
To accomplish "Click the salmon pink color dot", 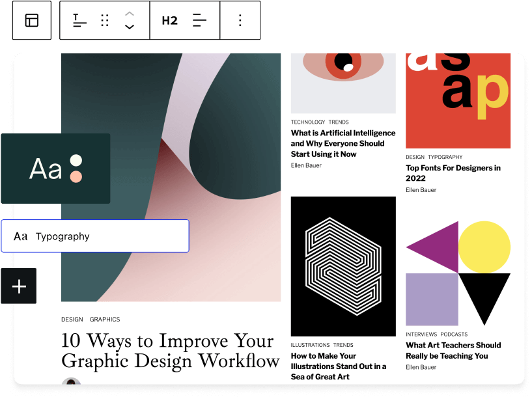I will tap(76, 176).
